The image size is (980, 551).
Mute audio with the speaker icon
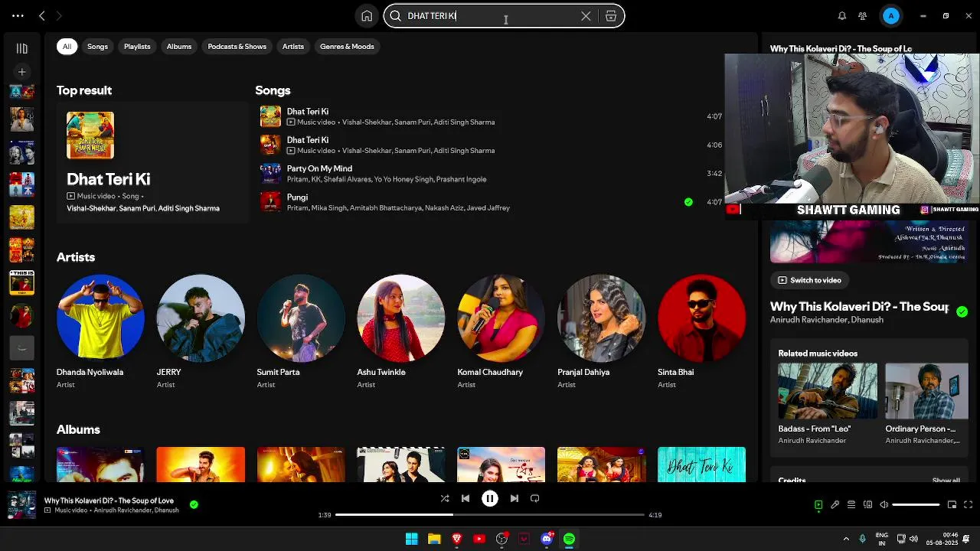[884, 504]
